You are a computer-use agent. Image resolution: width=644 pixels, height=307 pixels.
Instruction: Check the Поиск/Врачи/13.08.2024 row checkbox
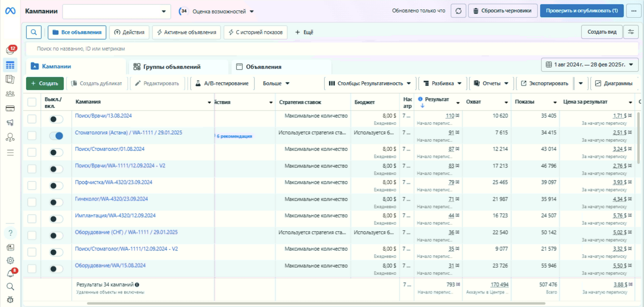(x=32, y=119)
